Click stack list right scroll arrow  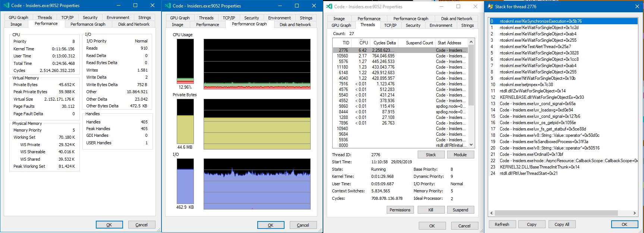coord(635,213)
